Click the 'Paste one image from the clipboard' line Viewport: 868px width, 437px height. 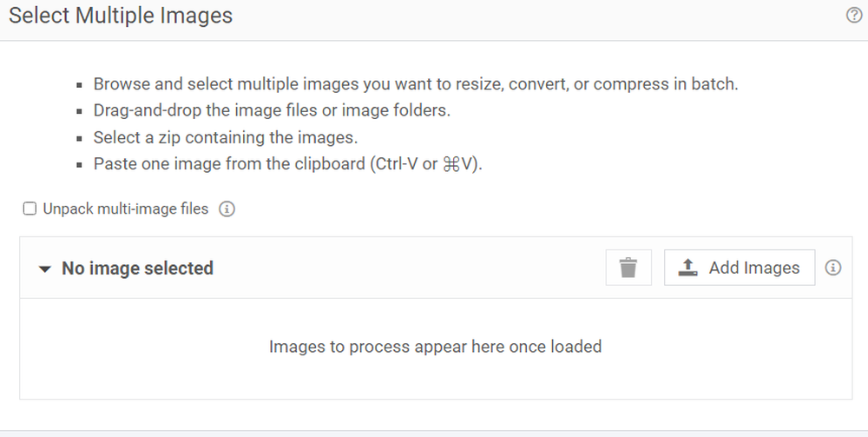pyautogui.click(x=288, y=164)
